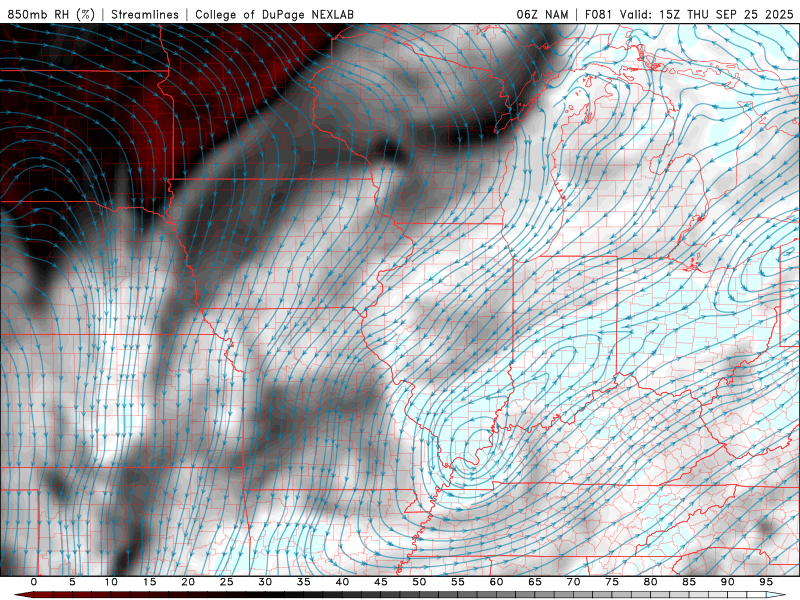Click the "40" colorbar tick label

342,582
